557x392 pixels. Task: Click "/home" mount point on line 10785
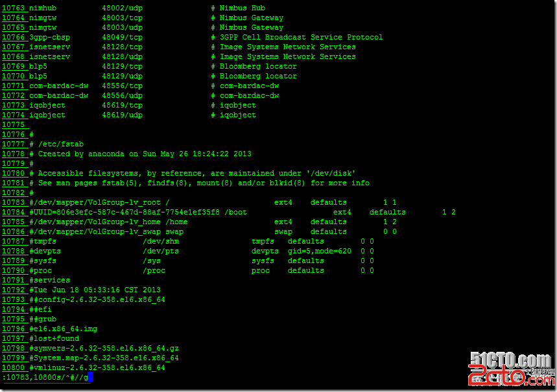pyautogui.click(x=176, y=222)
